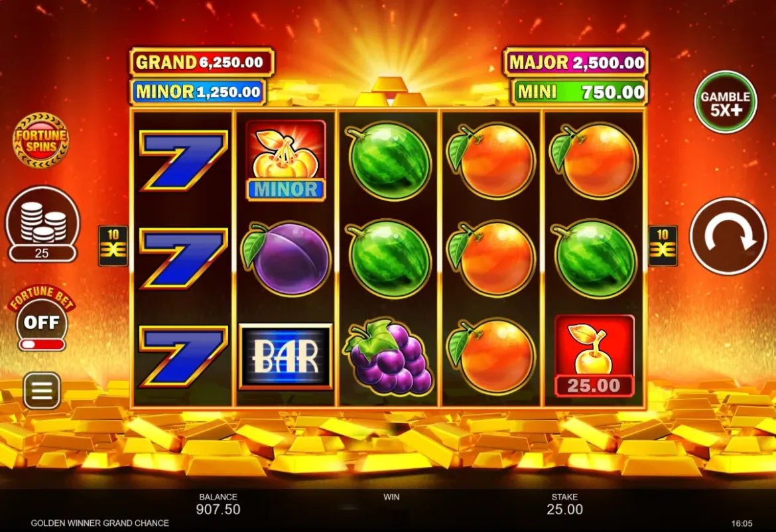The image size is (776, 532).
Task: Click the 25.00 red cherry symbol
Action: coord(594,356)
